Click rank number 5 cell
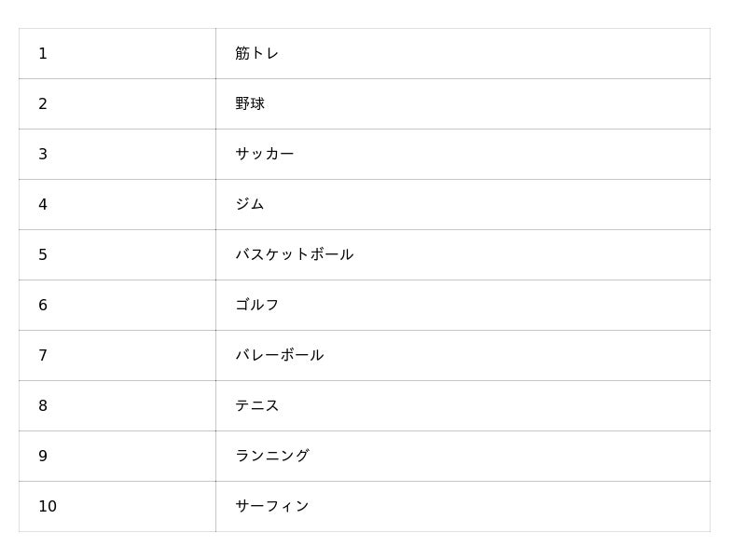 coord(43,255)
